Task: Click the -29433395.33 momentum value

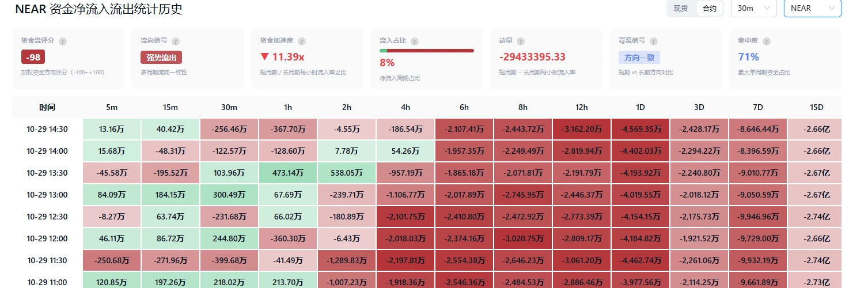Action: (x=532, y=57)
